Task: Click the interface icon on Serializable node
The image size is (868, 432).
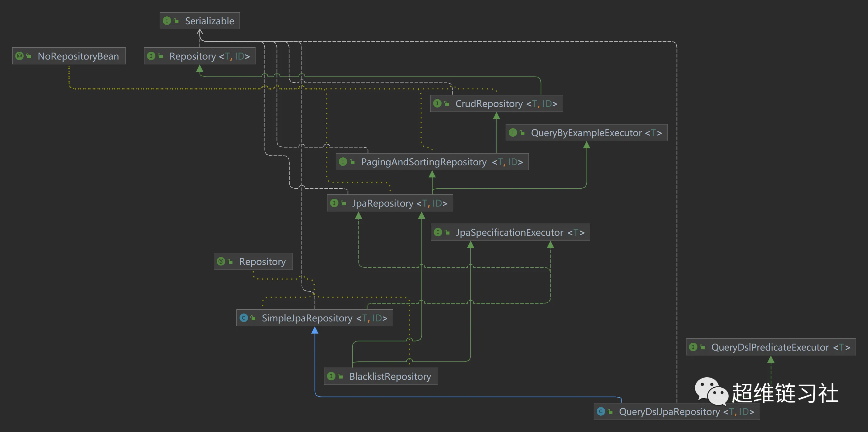Action: click(x=167, y=21)
